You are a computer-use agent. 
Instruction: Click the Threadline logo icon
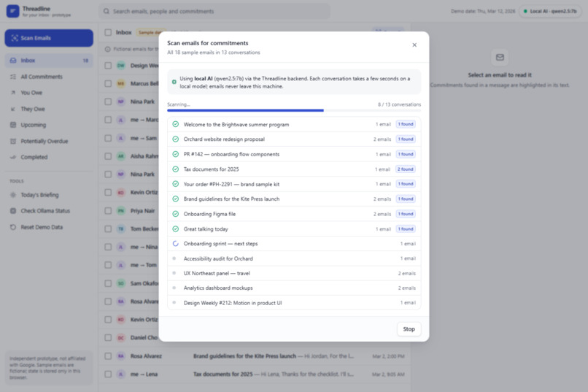coord(12,11)
